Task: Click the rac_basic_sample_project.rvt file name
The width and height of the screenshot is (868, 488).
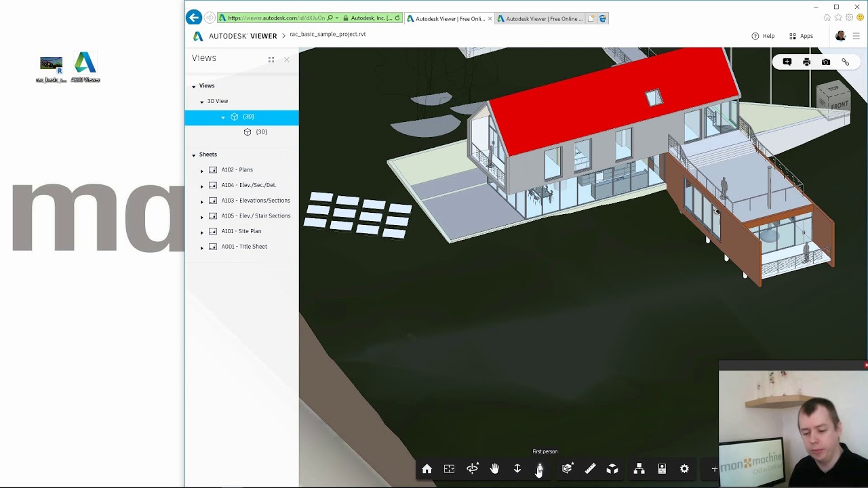Action: coord(328,34)
